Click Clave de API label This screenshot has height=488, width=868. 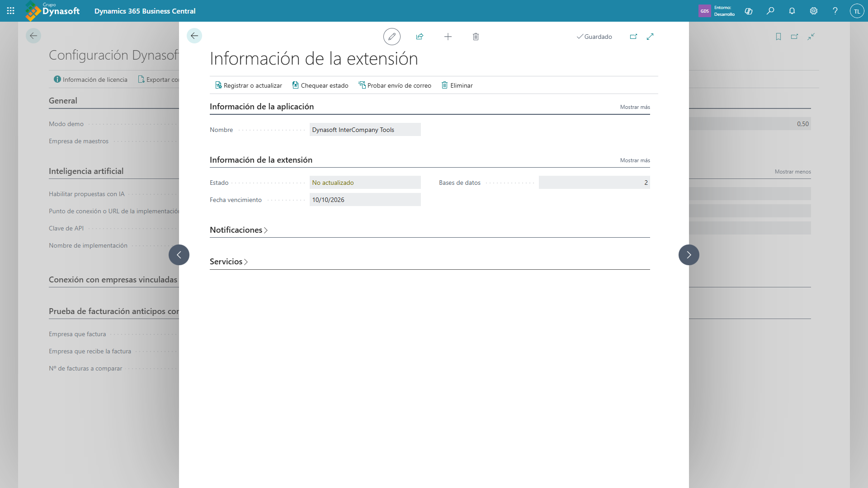66,228
